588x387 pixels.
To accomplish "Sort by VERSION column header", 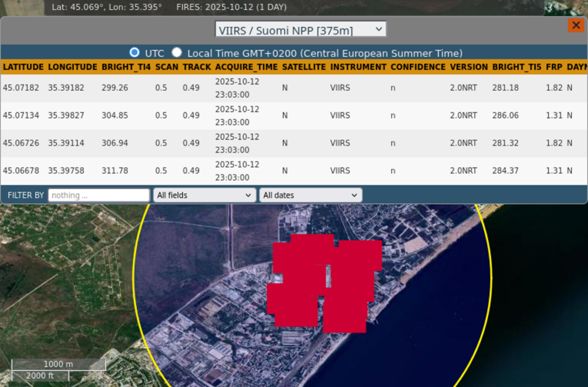I will point(469,67).
